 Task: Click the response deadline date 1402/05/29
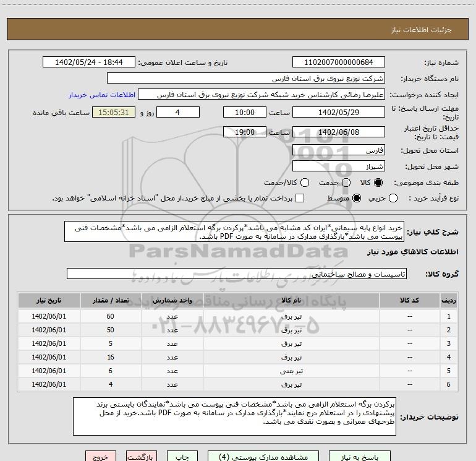[x=339, y=112]
